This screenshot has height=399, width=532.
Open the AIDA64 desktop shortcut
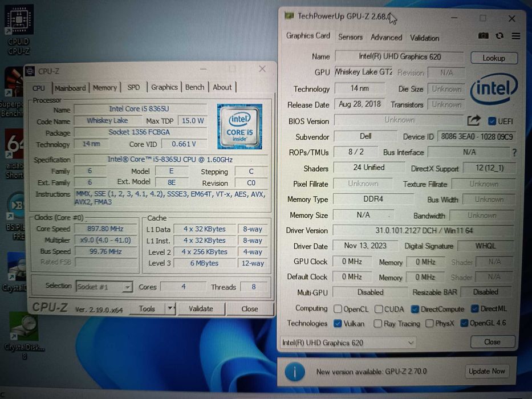(x=14, y=154)
